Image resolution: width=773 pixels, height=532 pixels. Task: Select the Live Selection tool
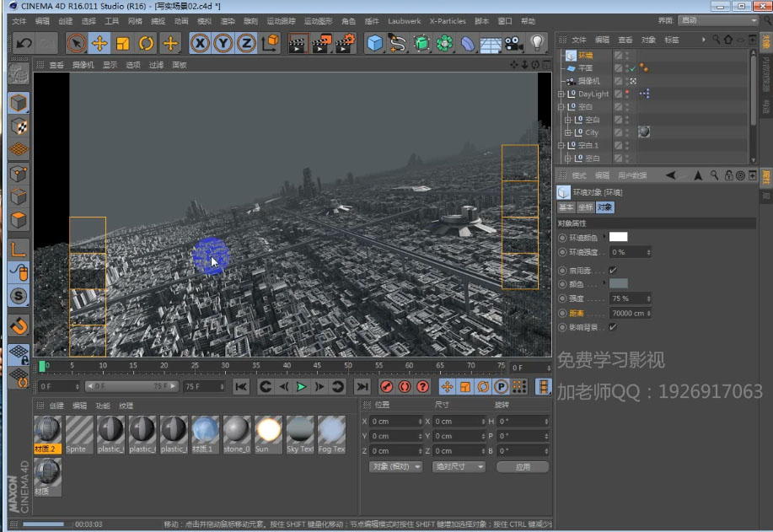pyautogui.click(x=76, y=43)
